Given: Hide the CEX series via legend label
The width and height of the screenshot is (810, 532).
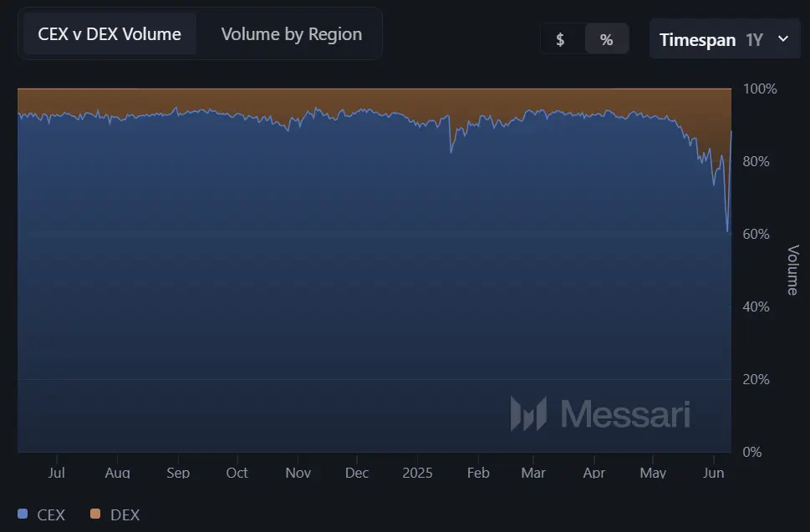Looking at the screenshot, I should pyautogui.click(x=51, y=514).
